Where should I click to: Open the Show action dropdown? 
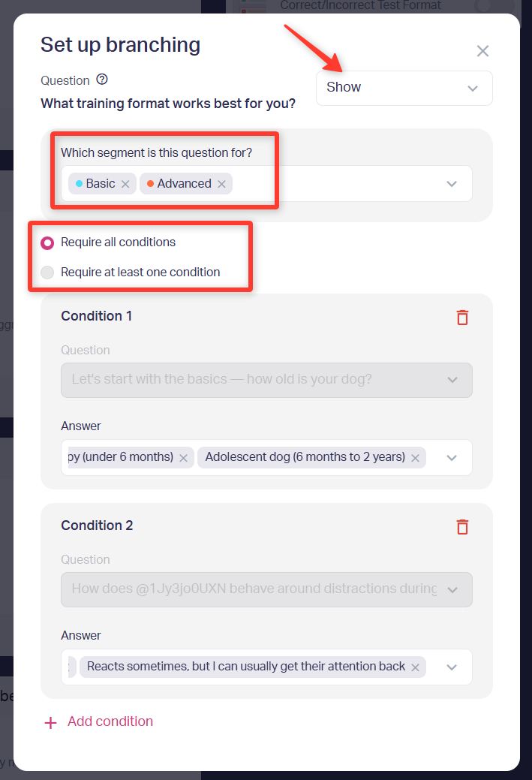coord(404,88)
